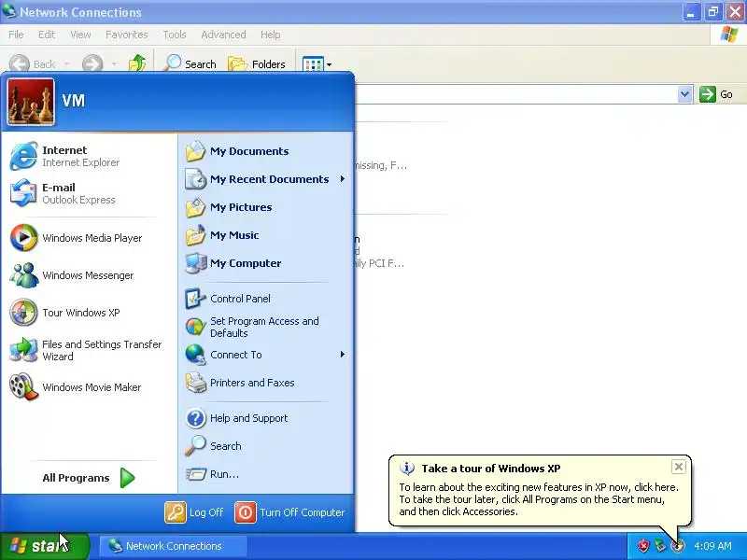This screenshot has height=560, width=747.
Task: Open Help and Support
Action: (265, 418)
